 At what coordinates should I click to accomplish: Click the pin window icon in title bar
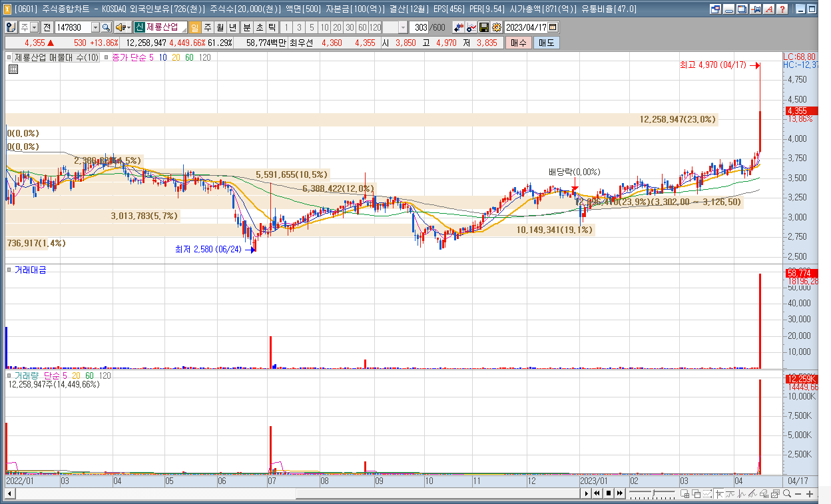coord(755,9)
